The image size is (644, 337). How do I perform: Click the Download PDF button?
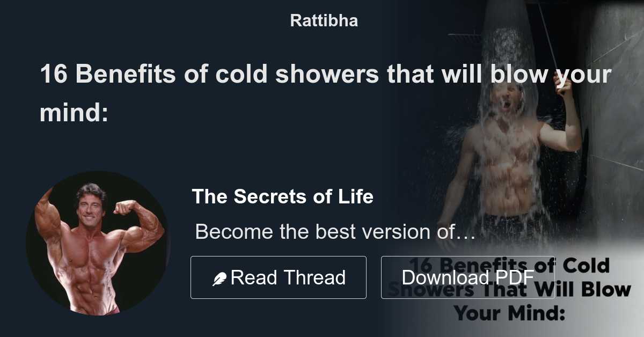[467, 277]
